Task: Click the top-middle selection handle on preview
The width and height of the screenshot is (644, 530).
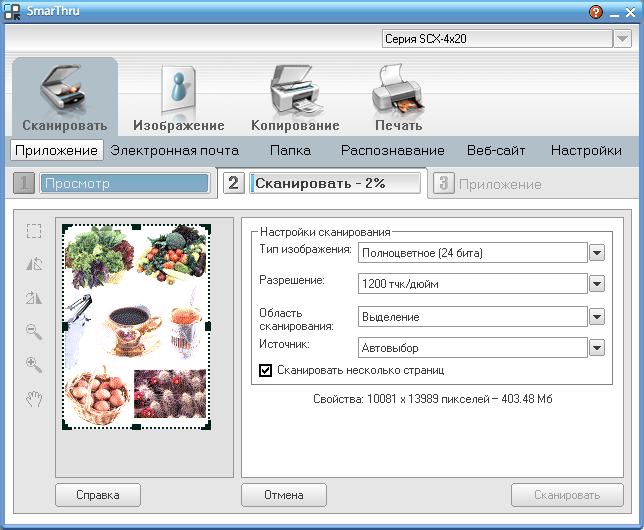Action: click(x=136, y=227)
